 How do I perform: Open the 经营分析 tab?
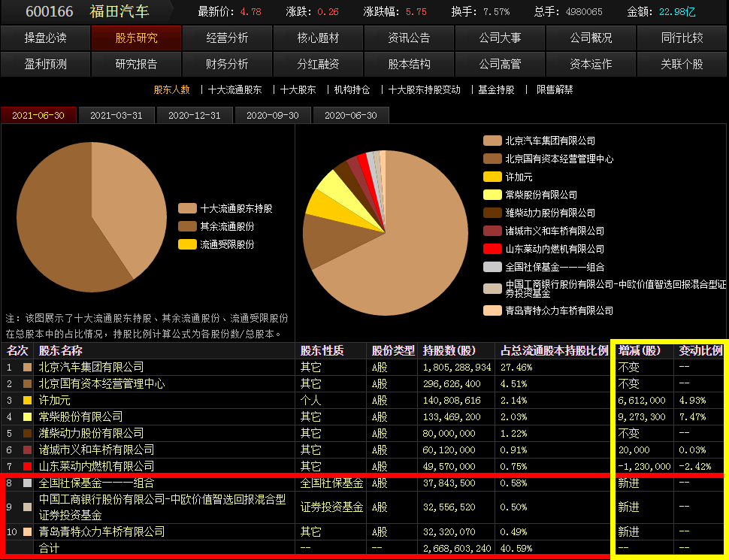[227, 38]
